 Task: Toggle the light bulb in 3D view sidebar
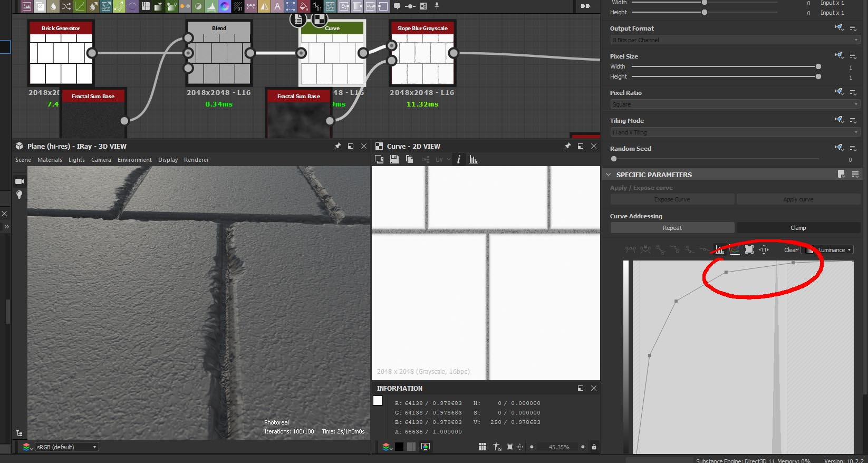(20, 195)
